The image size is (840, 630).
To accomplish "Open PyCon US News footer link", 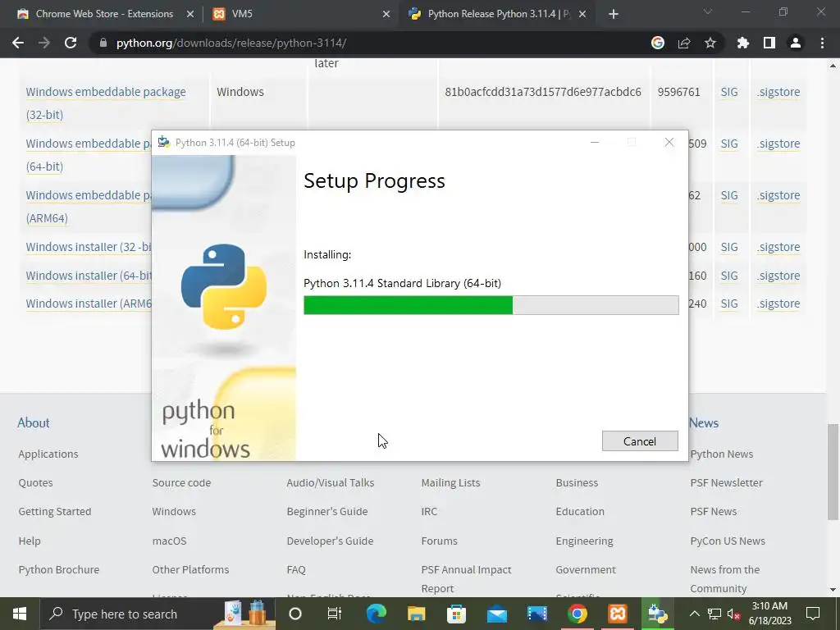I will 728,541.
